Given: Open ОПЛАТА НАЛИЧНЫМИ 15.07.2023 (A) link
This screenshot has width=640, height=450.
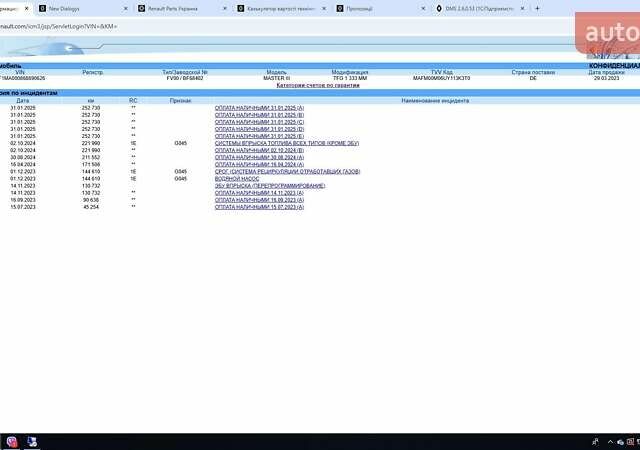Looking at the screenshot, I should [x=259, y=207].
